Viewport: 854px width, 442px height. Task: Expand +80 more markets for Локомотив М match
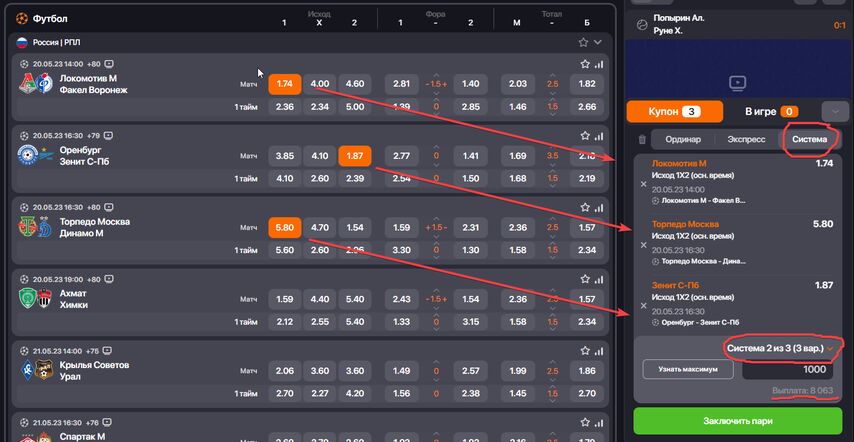coord(93,64)
